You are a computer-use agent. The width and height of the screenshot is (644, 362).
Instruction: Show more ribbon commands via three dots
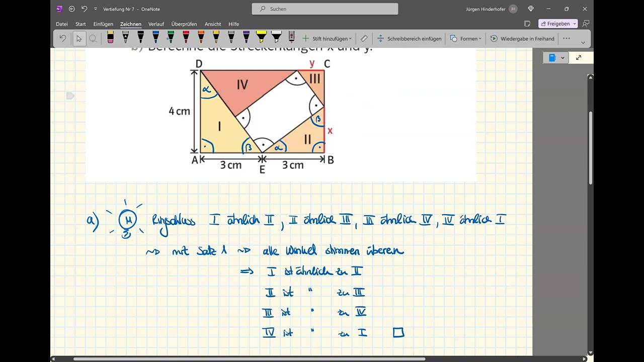pyautogui.click(x=567, y=38)
